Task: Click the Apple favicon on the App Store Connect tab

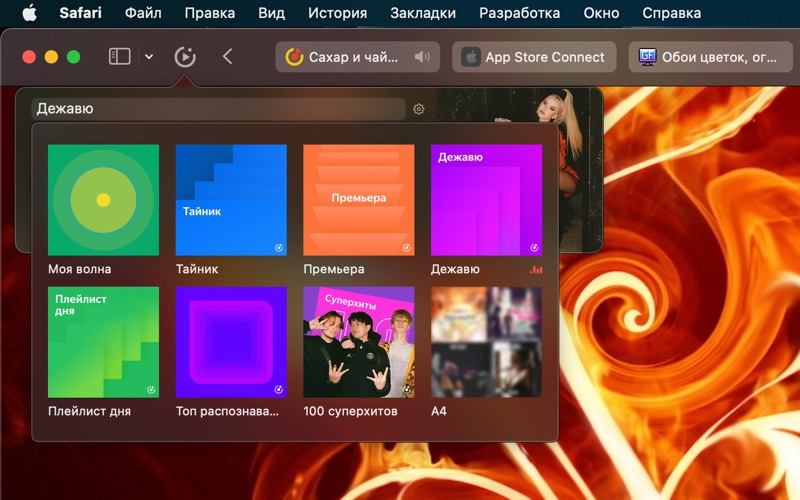Action: point(471,57)
